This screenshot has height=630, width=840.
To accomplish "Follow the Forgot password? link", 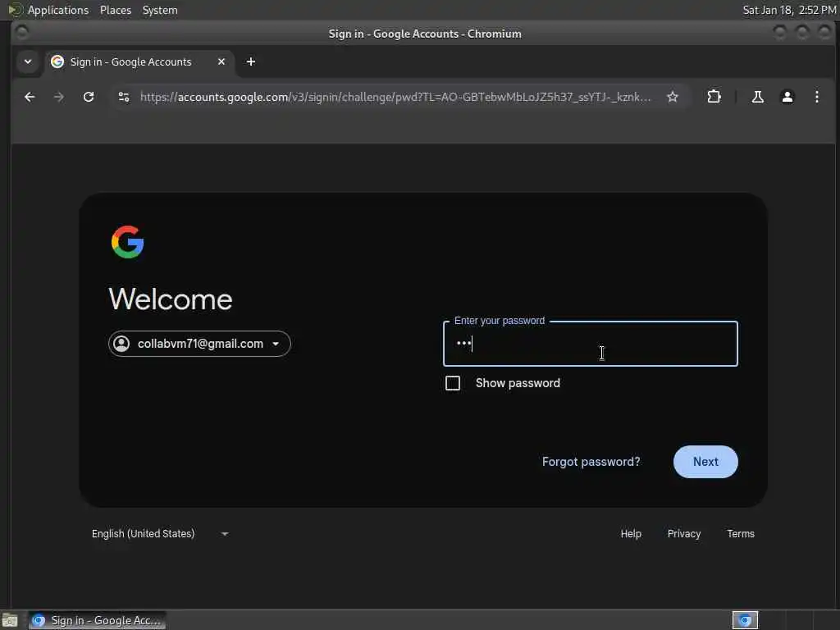I will coord(591,462).
